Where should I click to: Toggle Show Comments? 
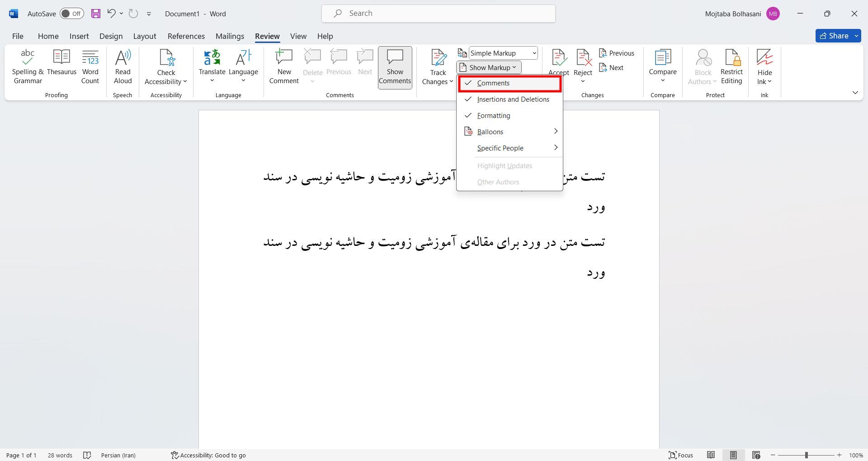394,67
